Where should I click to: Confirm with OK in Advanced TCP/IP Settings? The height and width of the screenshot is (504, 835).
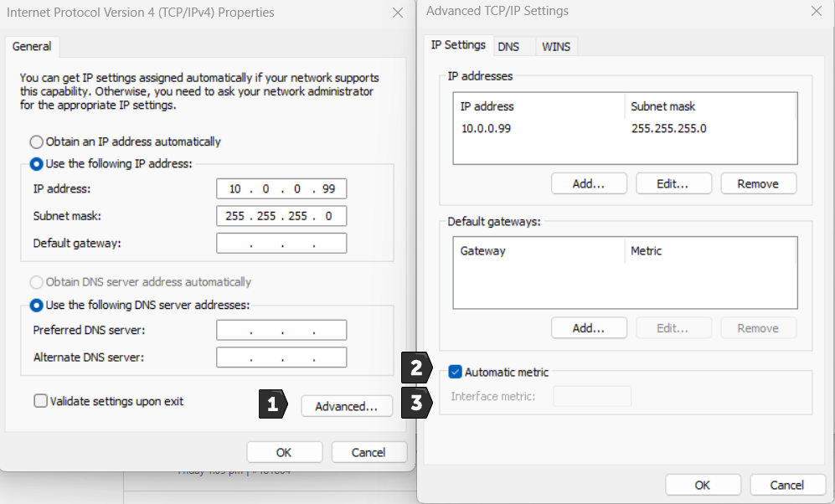(703, 485)
